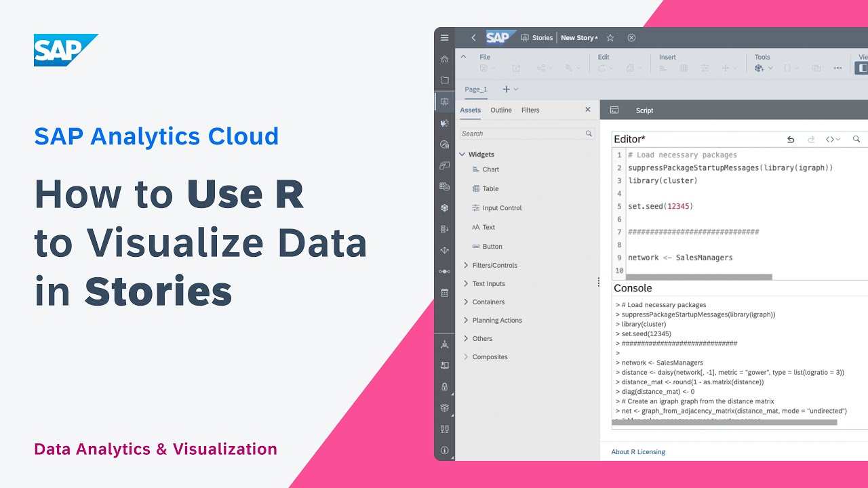This screenshot has width=868, height=488.
Task: Select the Input Control widget
Action: (x=497, y=208)
